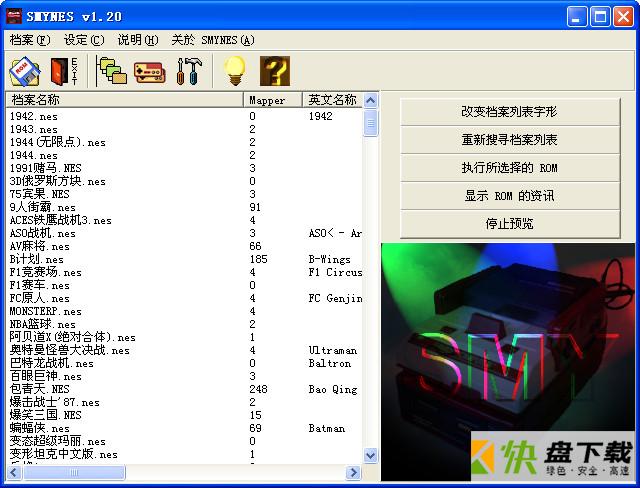Screen dimensions: 640x488
Task: Select 1942.nes in the file list
Action: [x=33, y=116]
